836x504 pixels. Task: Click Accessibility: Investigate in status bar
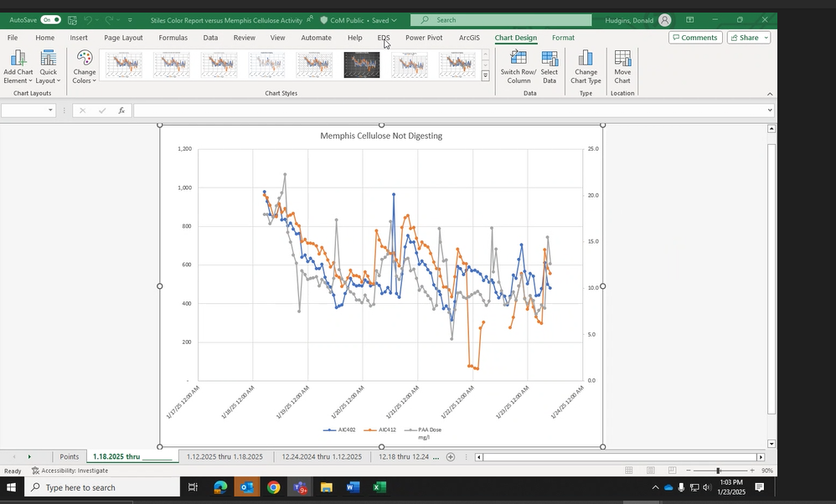70,471
